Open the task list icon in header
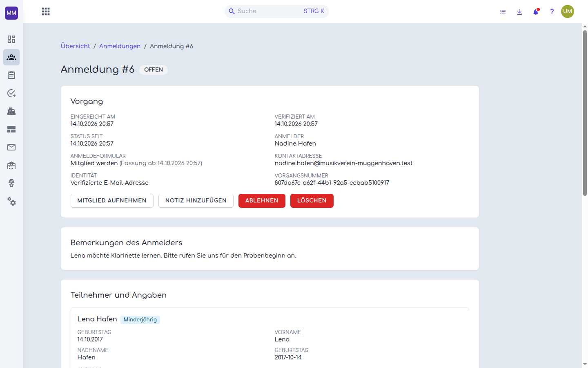This screenshot has height=368, width=588. pyautogui.click(x=503, y=12)
